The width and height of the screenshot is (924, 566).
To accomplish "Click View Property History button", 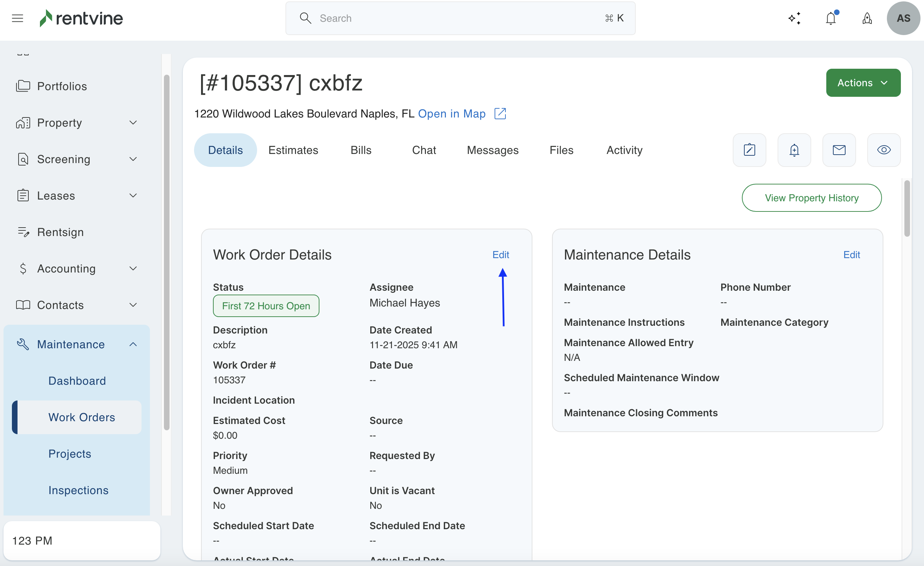I will point(812,198).
